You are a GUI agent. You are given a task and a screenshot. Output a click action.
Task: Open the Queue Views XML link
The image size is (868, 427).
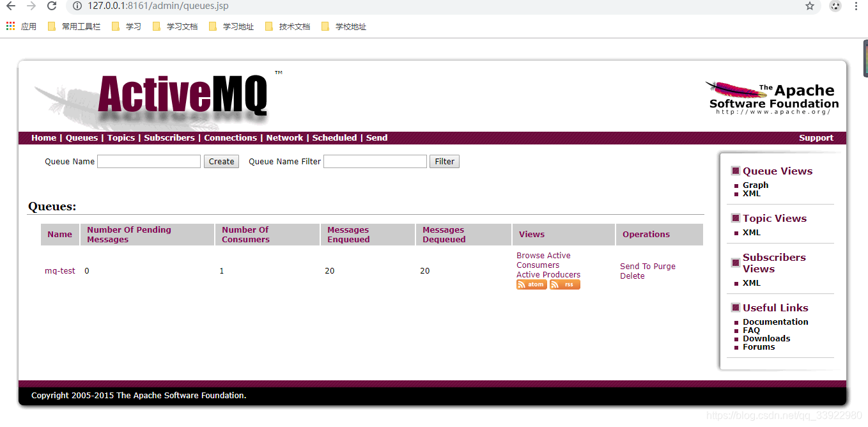752,194
